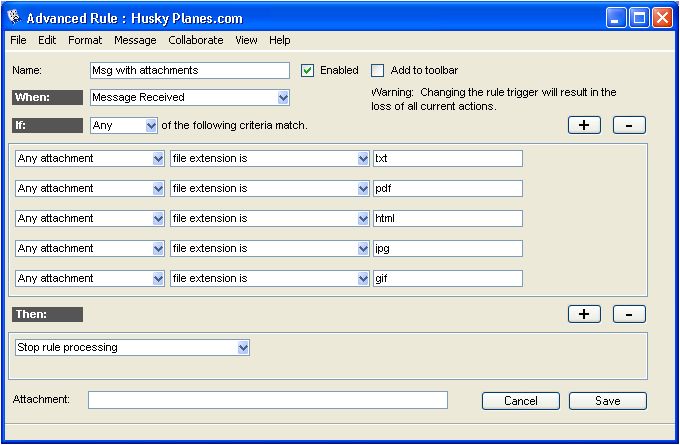Click the Attachment text field

coord(267,400)
